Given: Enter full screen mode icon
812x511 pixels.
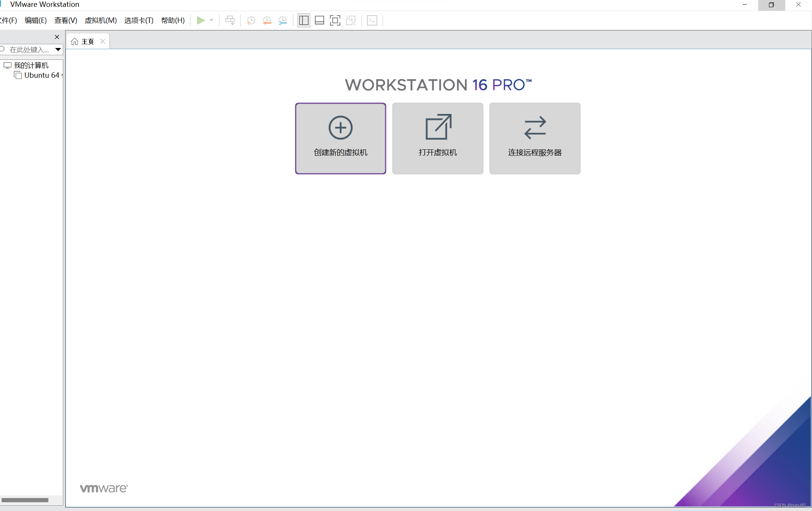Looking at the screenshot, I should pyautogui.click(x=335, y=20).
